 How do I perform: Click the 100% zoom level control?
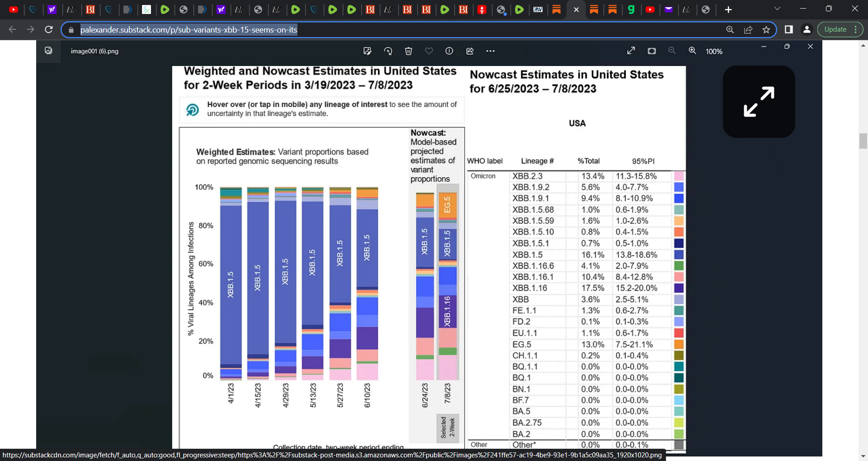click(713, 51)
